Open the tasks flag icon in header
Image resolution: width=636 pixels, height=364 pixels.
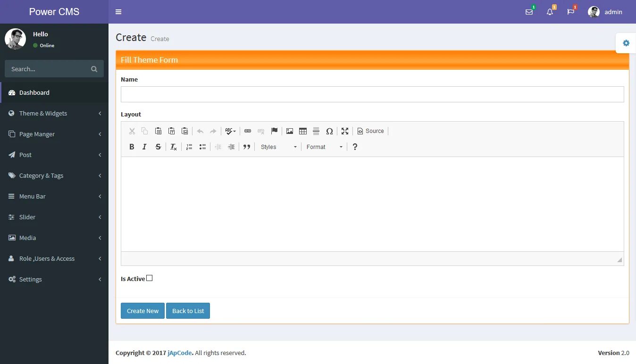pyautogui.click(x=571, y=12)
